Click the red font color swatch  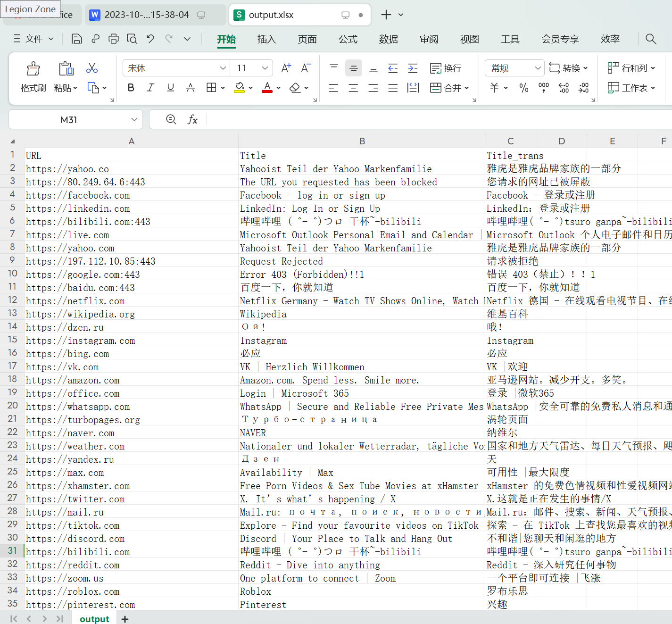[267, 88]
